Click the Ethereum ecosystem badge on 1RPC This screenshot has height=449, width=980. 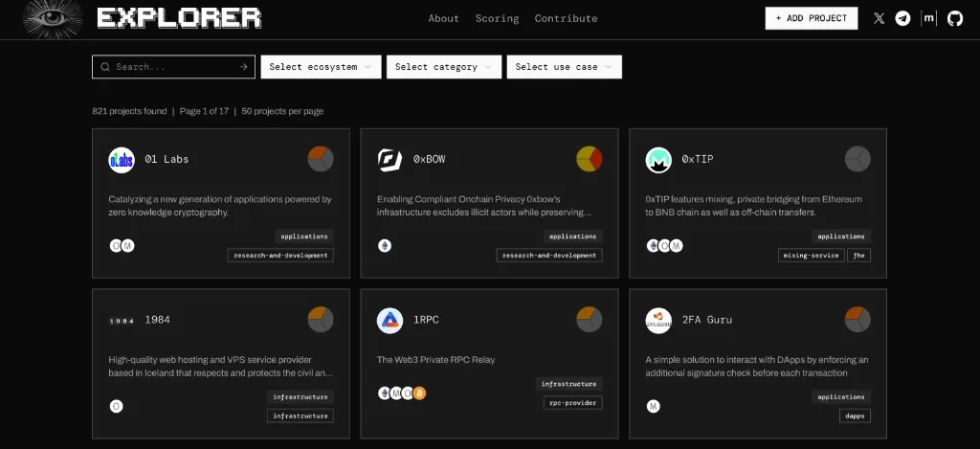click(x=385, y=393)
